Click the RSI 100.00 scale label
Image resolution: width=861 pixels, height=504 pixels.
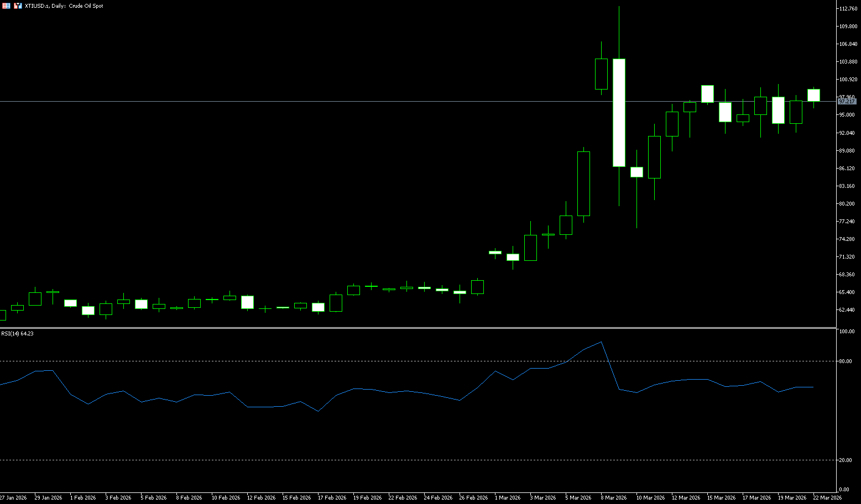[847, 332]
